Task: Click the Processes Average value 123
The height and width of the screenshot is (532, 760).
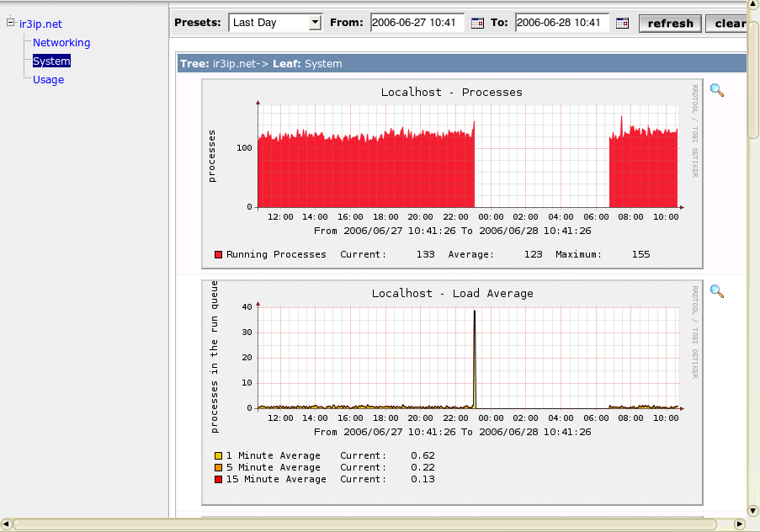Action: [x=533, y=254]
